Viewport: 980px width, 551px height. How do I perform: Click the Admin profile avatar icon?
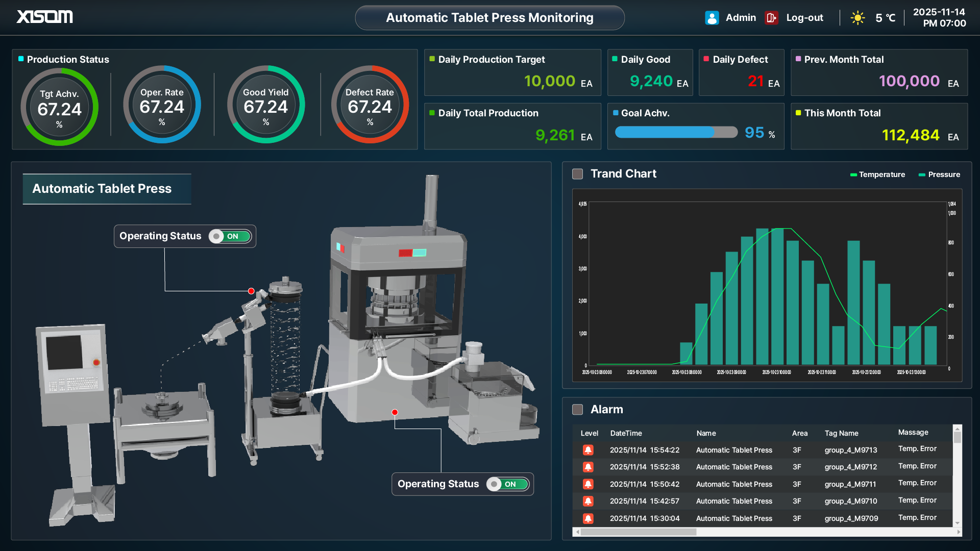[712, 17]
